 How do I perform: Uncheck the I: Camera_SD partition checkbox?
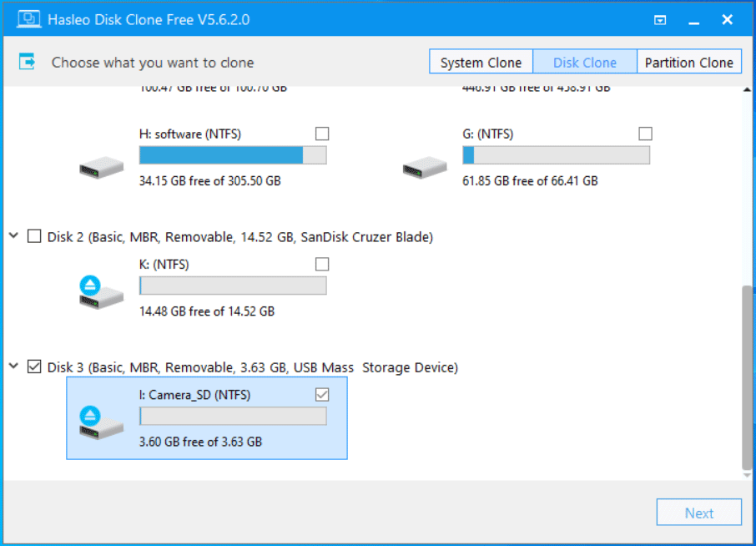pyautogui.click(x=322, y=395)
